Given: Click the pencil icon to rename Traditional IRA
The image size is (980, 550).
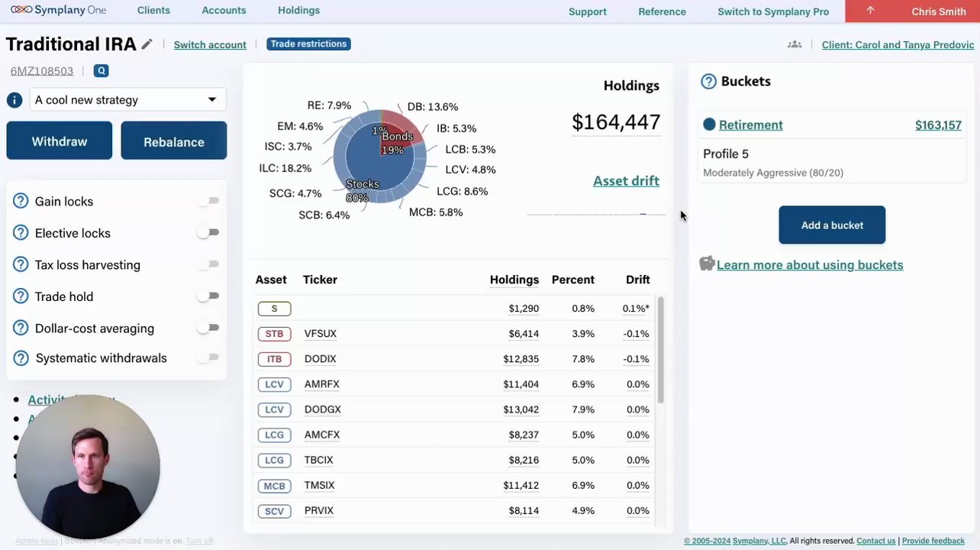Looking at the screenshot, I should coord(147,44).
